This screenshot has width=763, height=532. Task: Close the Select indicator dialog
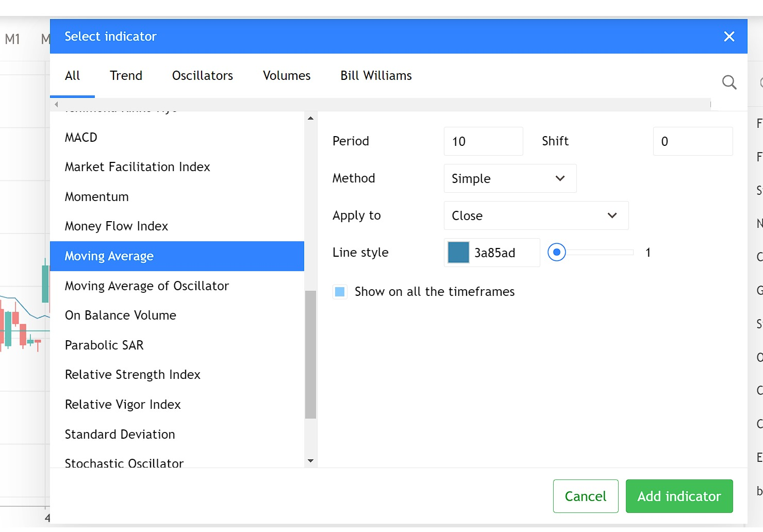point(729,37)
